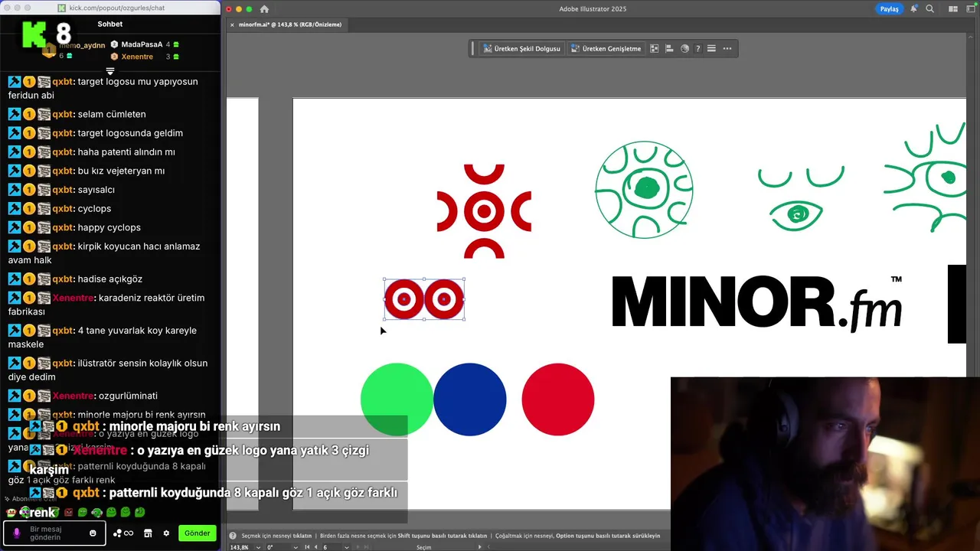Image resolution: width=980 pixels, height=551 pixels.
Task: Click the blue Paylaş share button
Action: coord(889,9)
